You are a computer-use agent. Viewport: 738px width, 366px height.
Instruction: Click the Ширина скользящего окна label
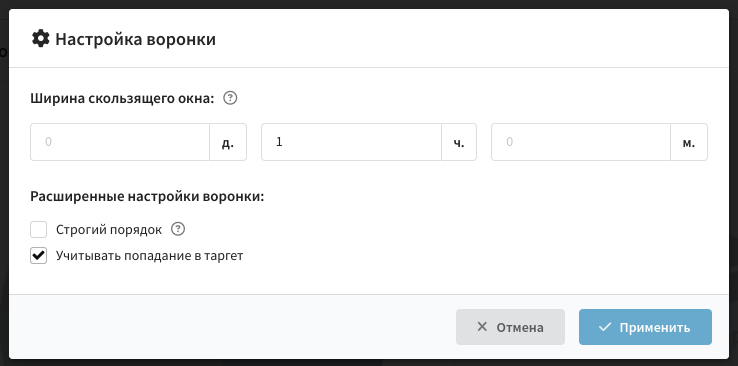coord(122,99)
